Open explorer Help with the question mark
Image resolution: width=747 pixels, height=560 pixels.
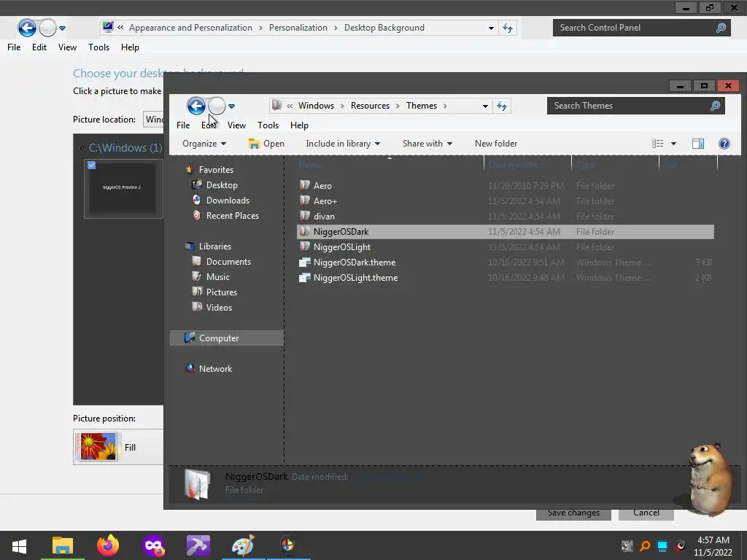pyautogui.click(x=724, y=144)
